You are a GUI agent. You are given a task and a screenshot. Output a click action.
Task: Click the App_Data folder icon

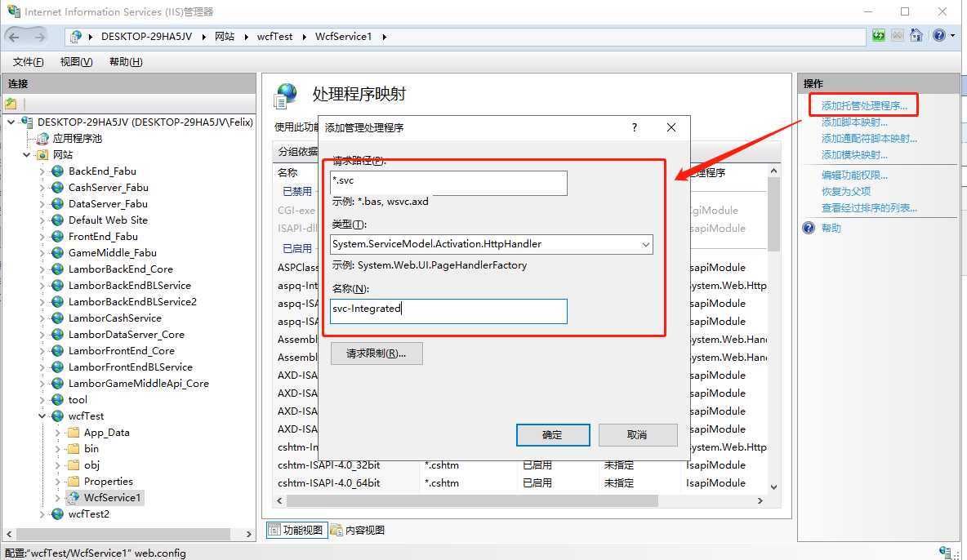pos(74,433)
